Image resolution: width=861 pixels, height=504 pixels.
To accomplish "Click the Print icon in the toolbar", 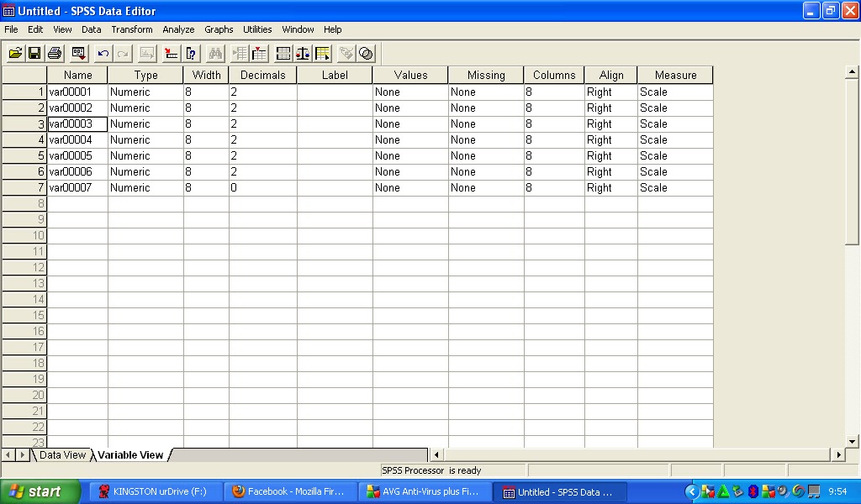I will click(55, 53).
